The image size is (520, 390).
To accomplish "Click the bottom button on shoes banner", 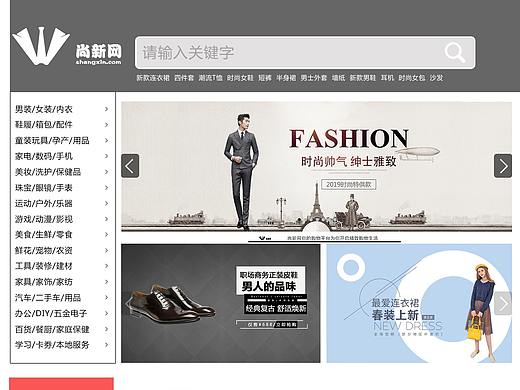I will [x=272, y=324].
